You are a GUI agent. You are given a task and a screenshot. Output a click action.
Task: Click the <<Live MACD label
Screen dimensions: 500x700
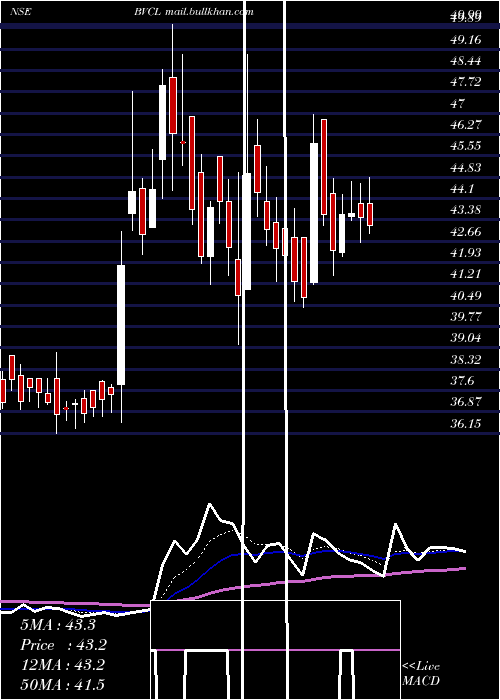pyautogui.click(x=421, y=673)
